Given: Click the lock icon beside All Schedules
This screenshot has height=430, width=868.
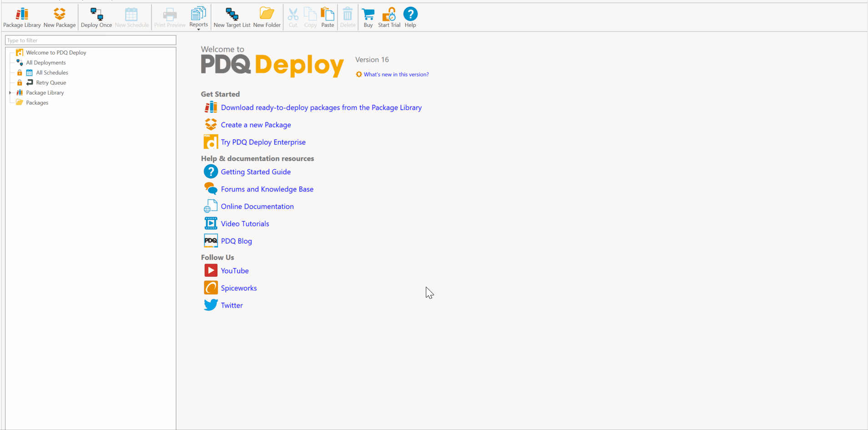Looking at the screenshot, I should 20,73.
